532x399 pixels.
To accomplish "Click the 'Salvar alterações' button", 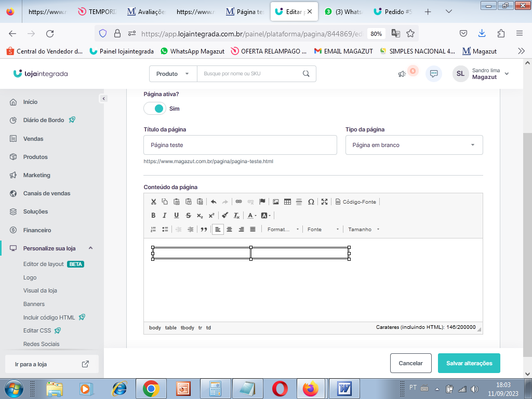I will coord(469,363).
